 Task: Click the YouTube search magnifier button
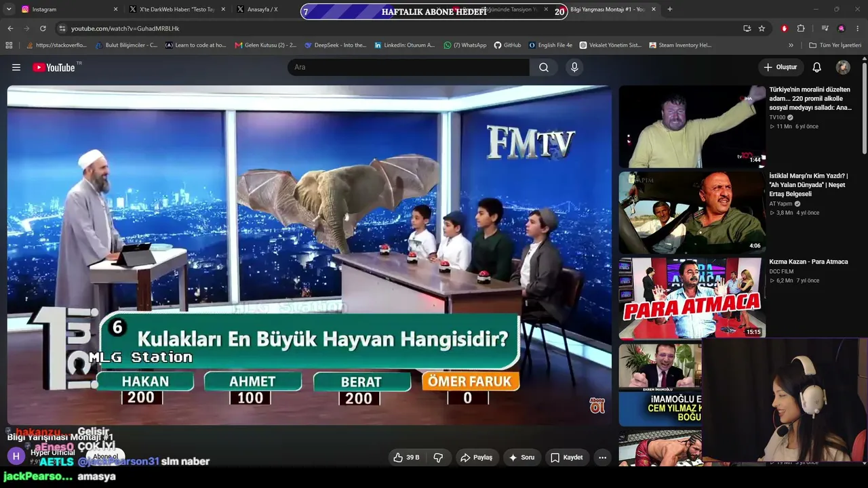(x=544, y=67)
